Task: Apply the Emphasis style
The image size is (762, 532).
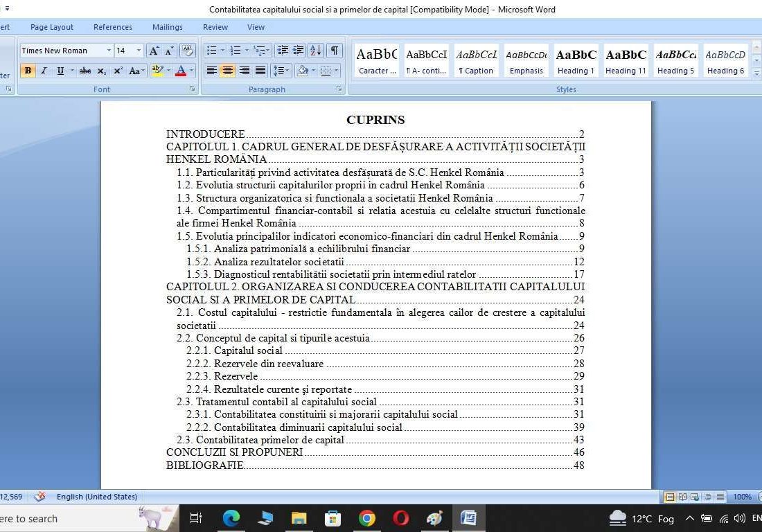Action: [x=526, y=61]
